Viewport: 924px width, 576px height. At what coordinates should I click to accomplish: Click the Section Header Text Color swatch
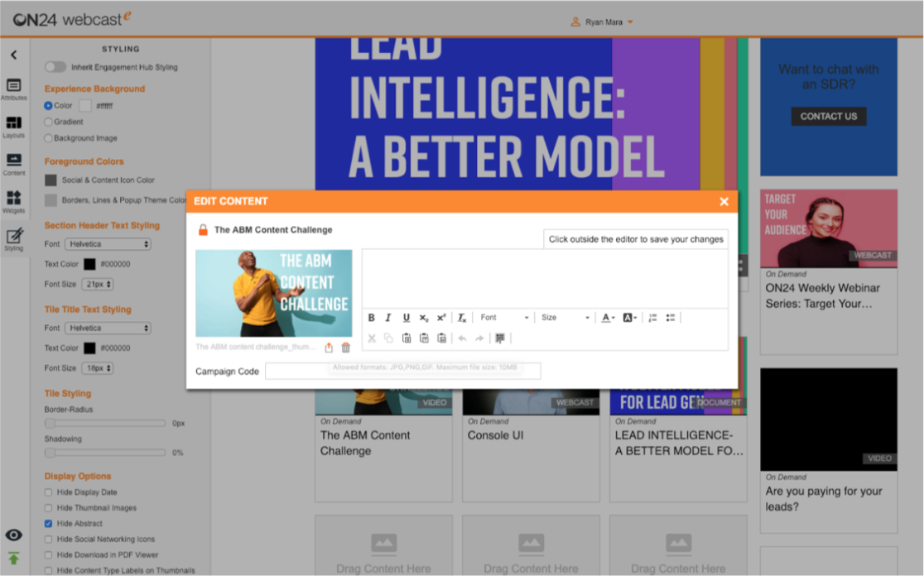[x=89, y=265]
